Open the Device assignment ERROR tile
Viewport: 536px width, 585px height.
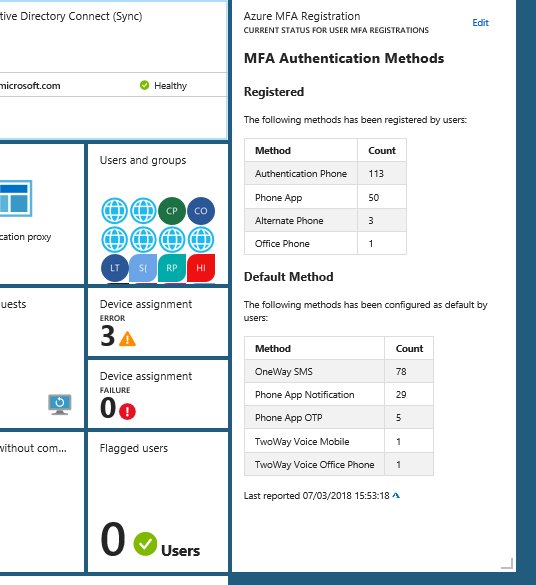click(158, 322)
